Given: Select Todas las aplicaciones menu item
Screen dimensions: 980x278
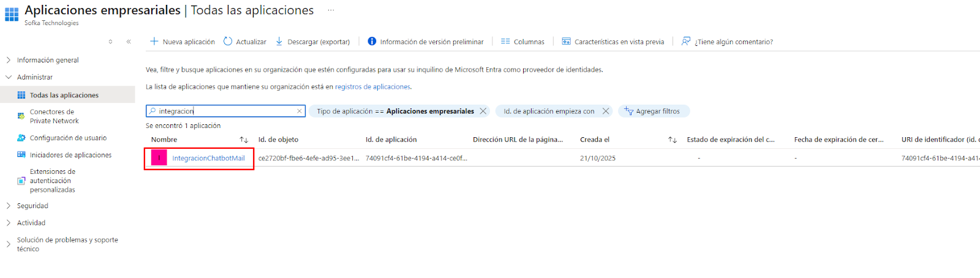Looking at the screenshot, I should click(64, 96).
